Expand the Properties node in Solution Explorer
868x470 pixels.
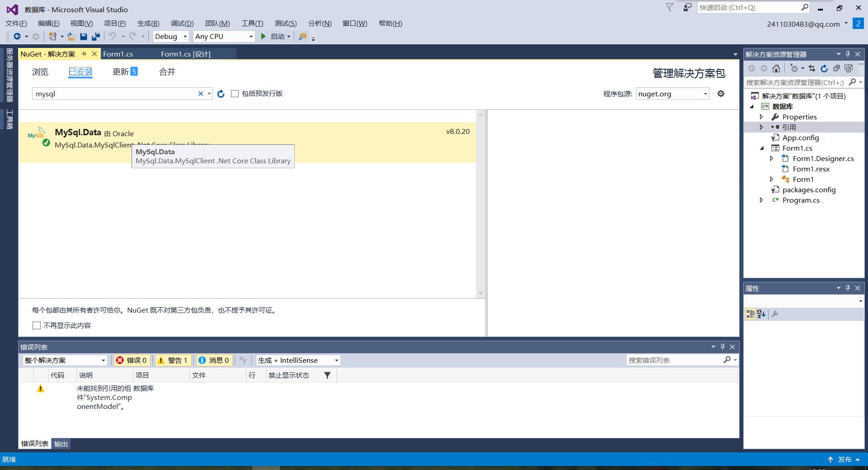pyautogui.click(x=761, y=117)
